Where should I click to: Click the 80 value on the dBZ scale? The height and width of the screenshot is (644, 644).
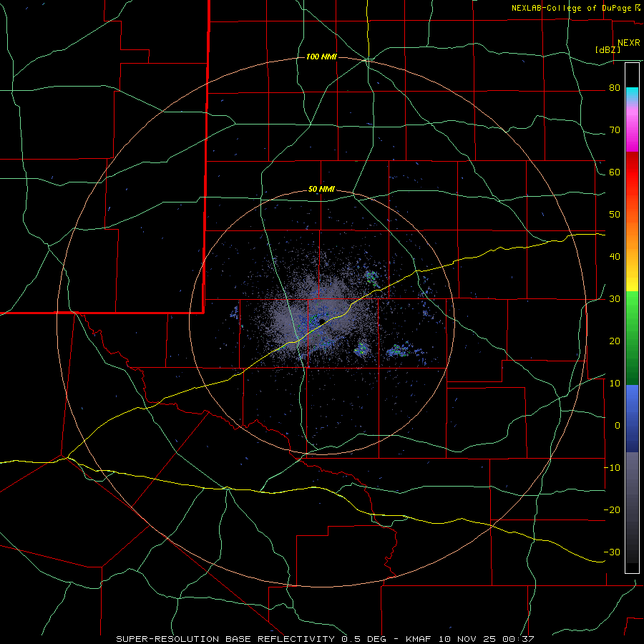point(615,88)
